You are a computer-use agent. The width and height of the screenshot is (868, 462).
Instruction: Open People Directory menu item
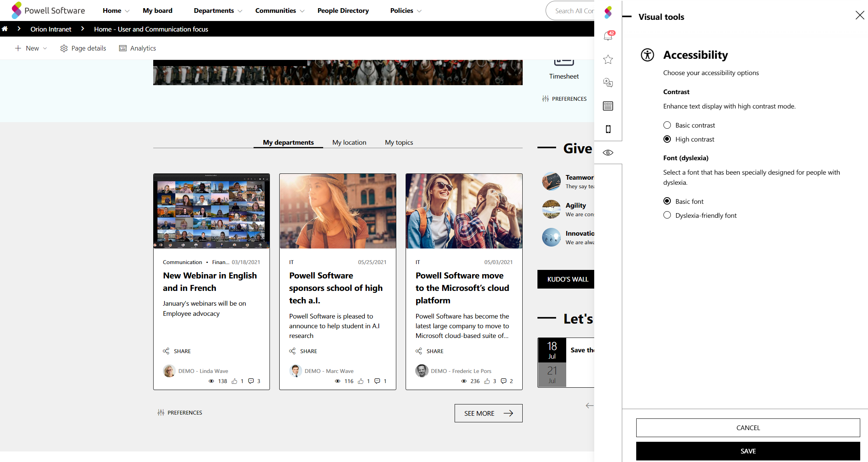click(x=343, y=10)
